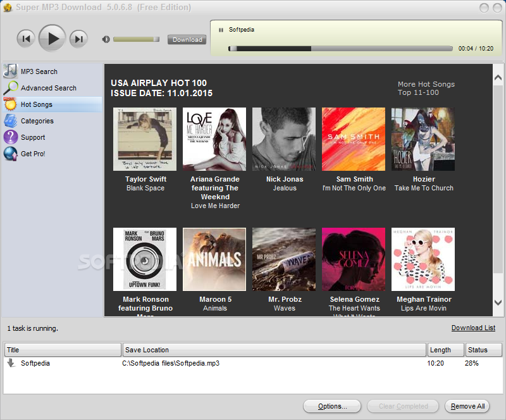Sort downloads by the Length column

[x=446, y=350]
